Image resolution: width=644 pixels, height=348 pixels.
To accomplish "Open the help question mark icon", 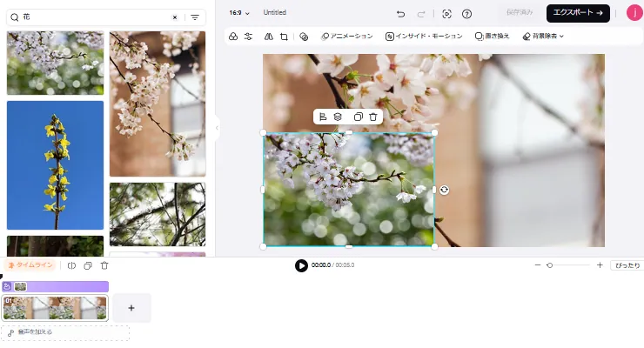I will click(x=466, y=14).
